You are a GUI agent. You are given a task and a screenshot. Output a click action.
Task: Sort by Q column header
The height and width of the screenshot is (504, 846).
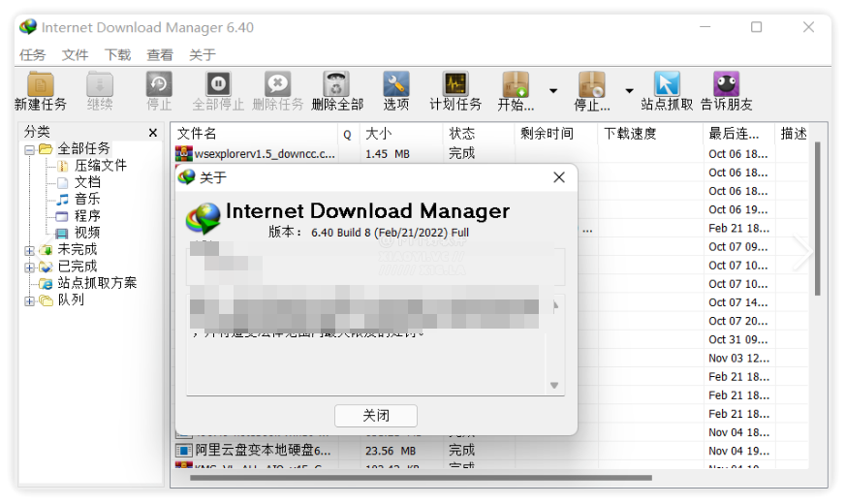(x=349, y=134)
